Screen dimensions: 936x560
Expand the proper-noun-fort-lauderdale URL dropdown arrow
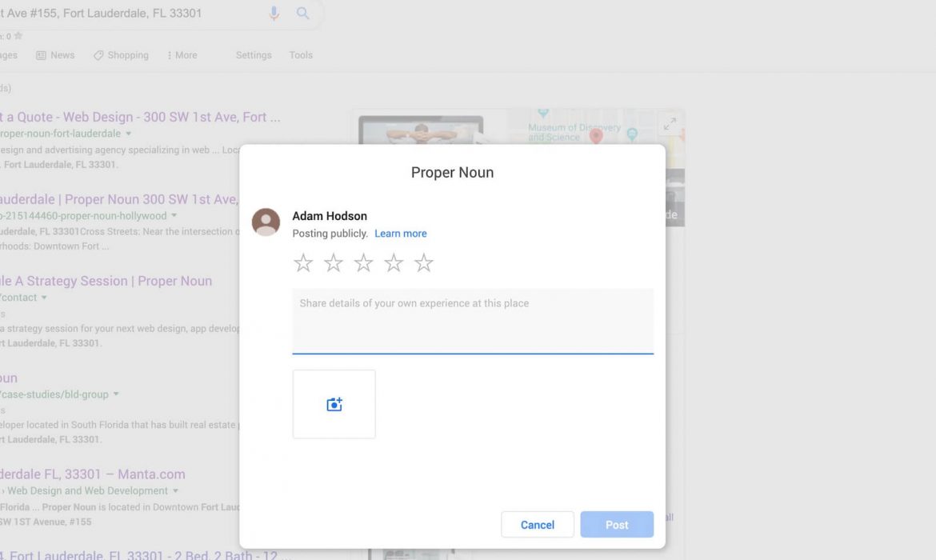point(128,134)
